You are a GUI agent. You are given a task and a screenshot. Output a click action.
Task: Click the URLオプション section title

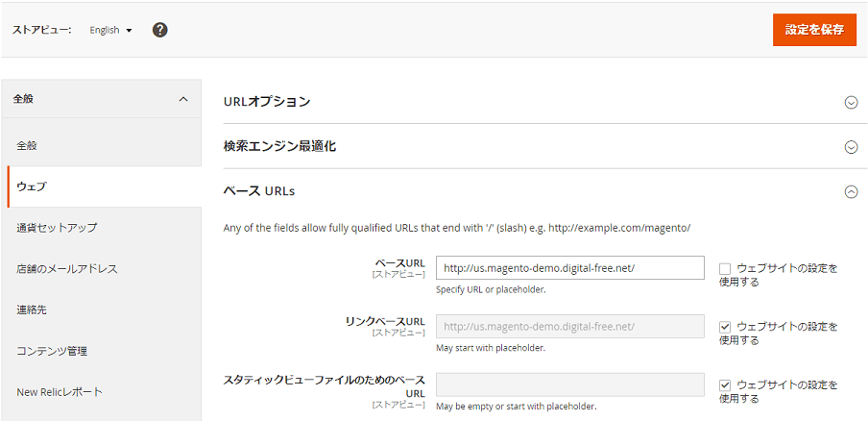267,102
